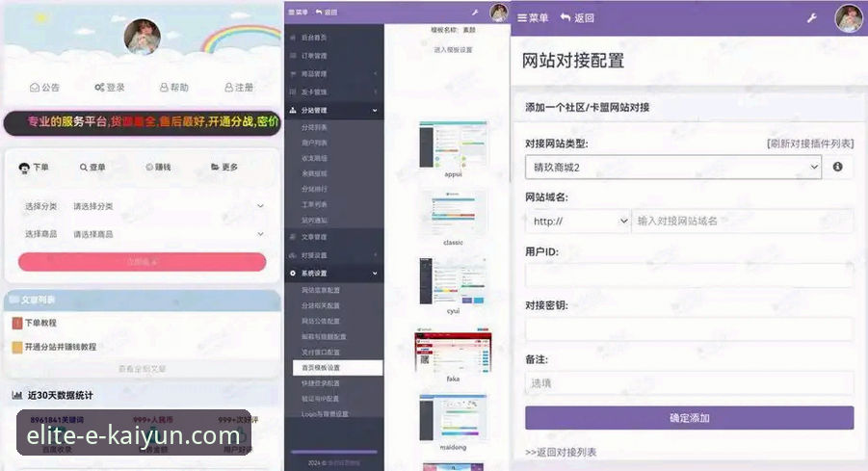Image resolution: width=868 pixels, height=471 pixels.
Task: Click the 分站管理 sidebar icon
Action: 293,110
